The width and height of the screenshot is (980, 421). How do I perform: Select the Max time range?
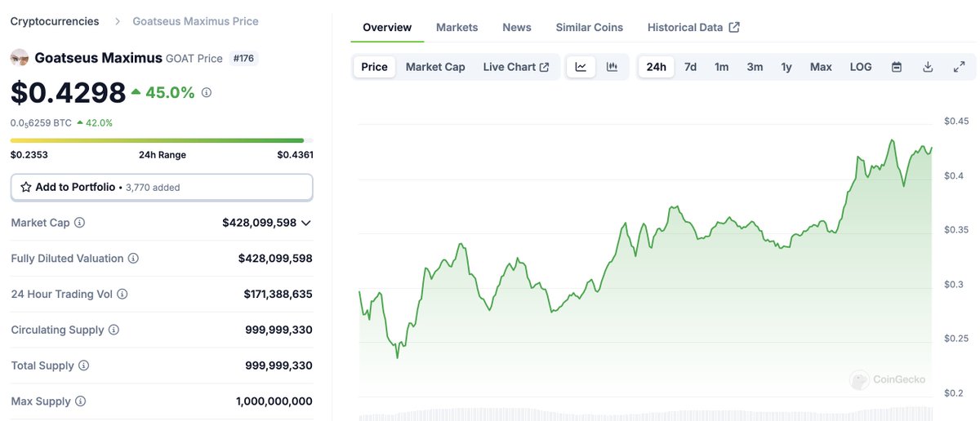[x=821, y=67]
